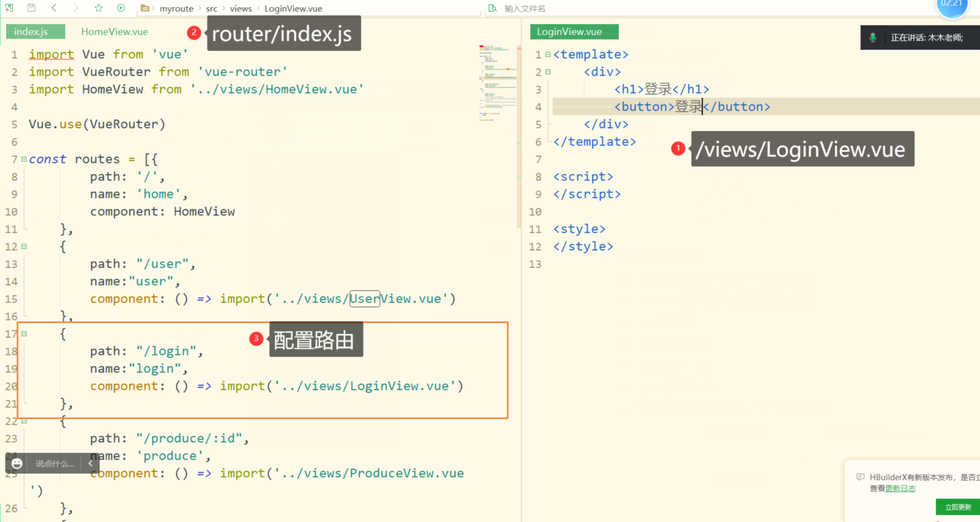Open the 更新日志 link
980x522 pixels.
[x=900, y=488]
